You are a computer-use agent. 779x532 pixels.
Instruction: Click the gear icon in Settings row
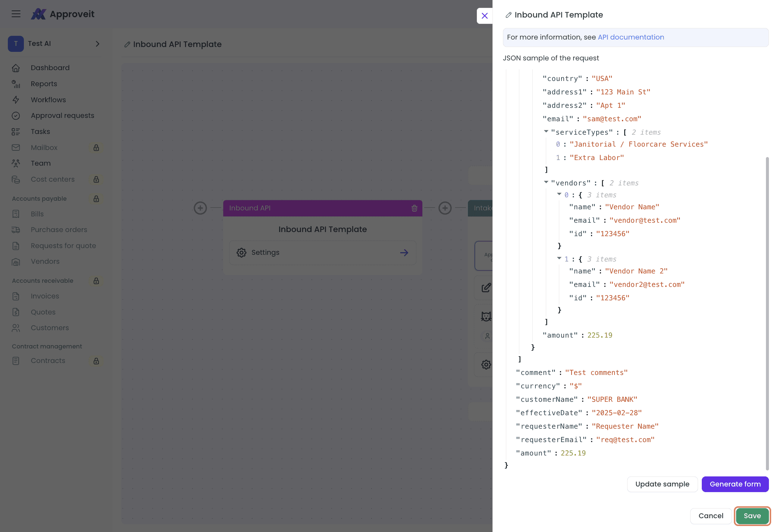[x=241, y=253]
